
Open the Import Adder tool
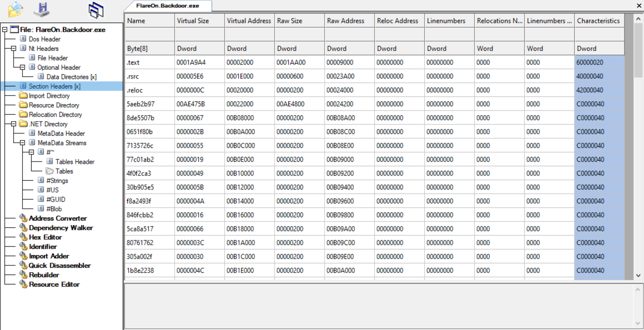tap(49, 256)
